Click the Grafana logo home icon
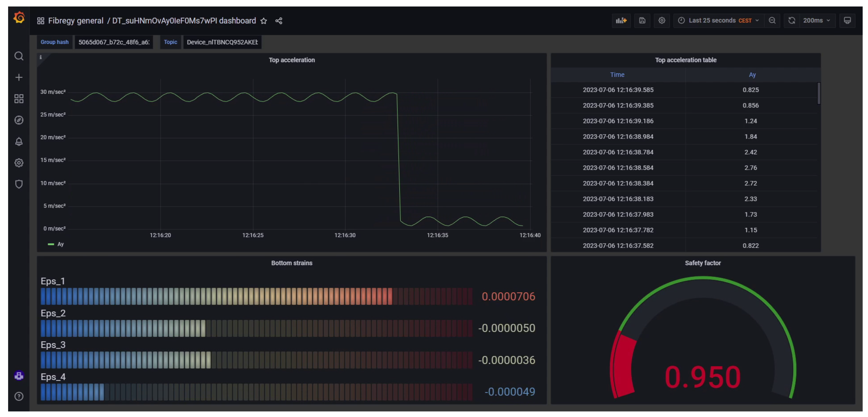The height and width of the screenshot is (417, 868). coord(19,18)
